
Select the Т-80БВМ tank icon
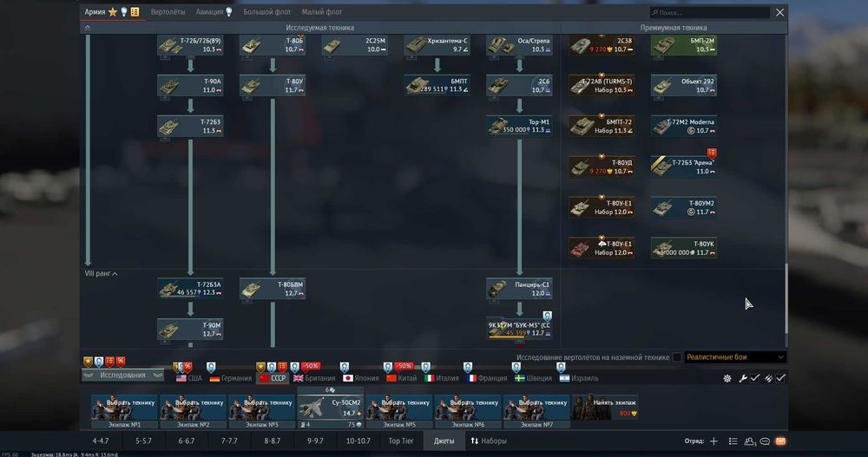[x=251, y=288]
